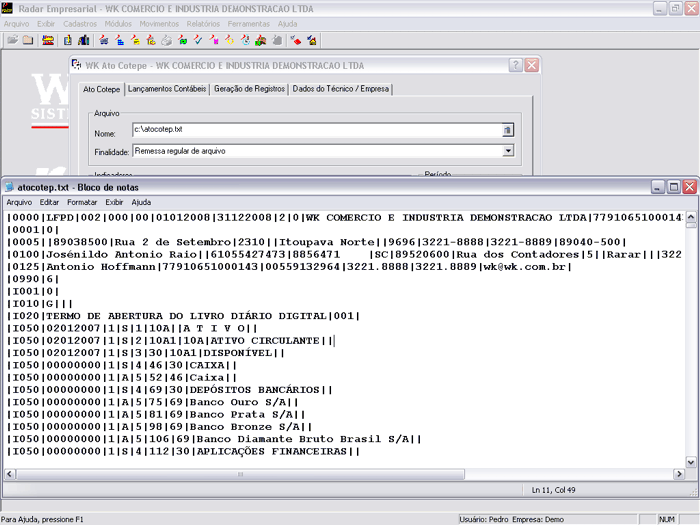Click the closed yellow folder toolbar icon
The image size is (700, 525).
point(29,40)
